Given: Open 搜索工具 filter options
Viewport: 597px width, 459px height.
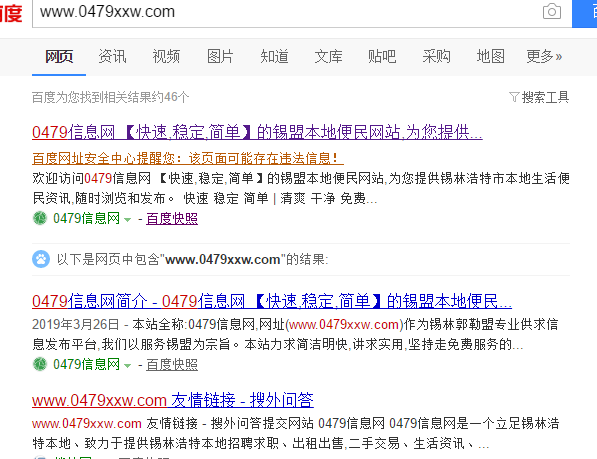Looking at the screenshot, I should click(545, 97).
